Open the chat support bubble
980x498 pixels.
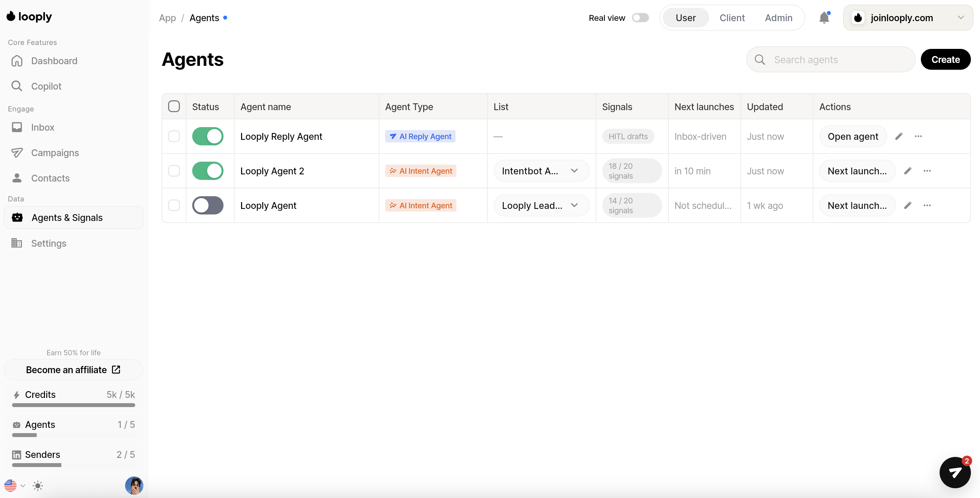[x=955, y=472]
